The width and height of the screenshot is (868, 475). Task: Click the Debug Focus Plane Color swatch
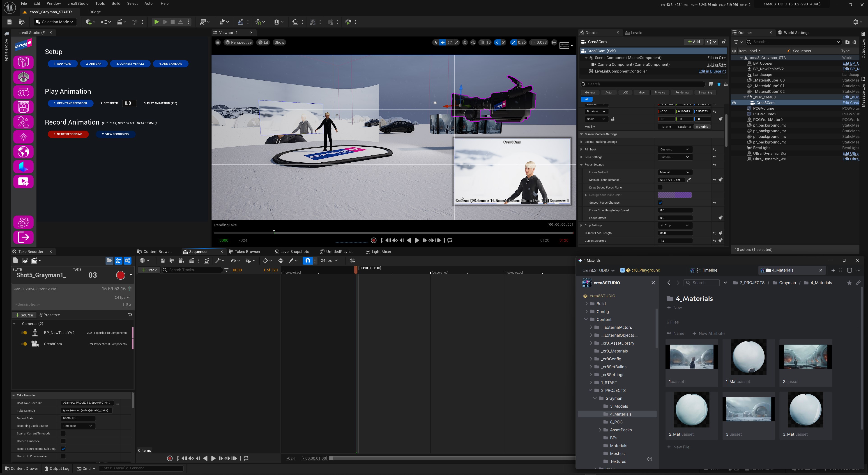pos(675,195)
